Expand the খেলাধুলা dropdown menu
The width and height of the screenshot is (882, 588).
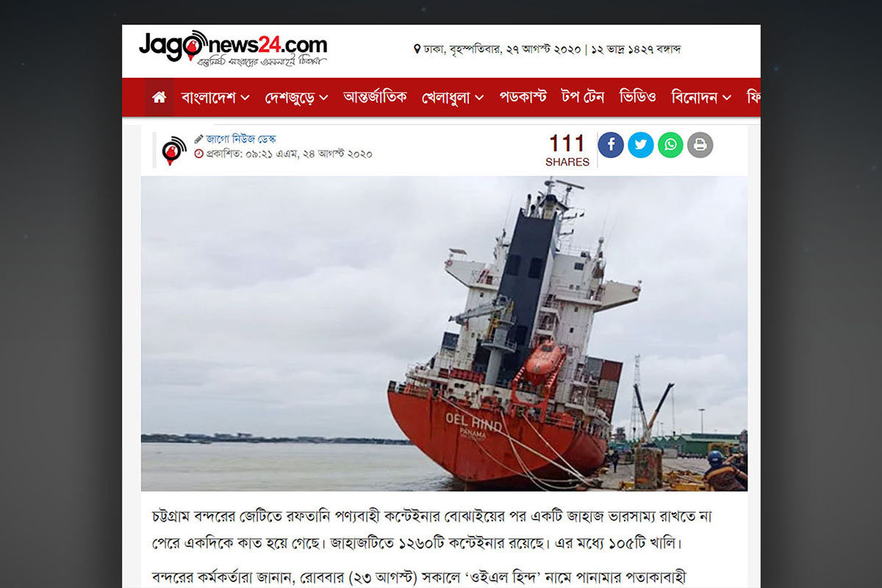coord(453,97)
